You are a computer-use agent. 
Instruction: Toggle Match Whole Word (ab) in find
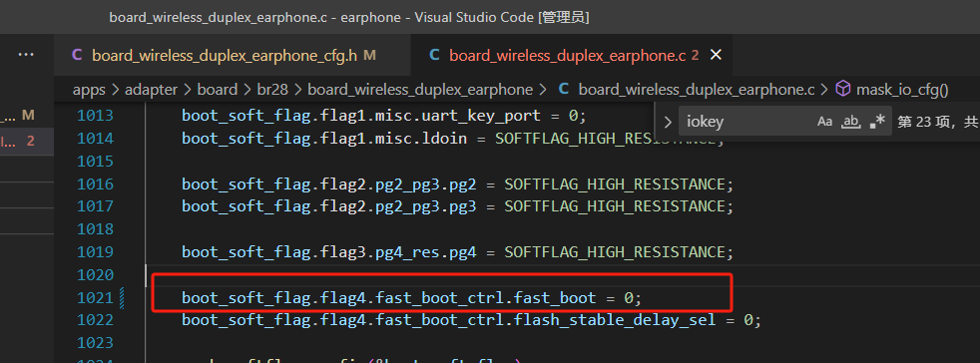850,122
